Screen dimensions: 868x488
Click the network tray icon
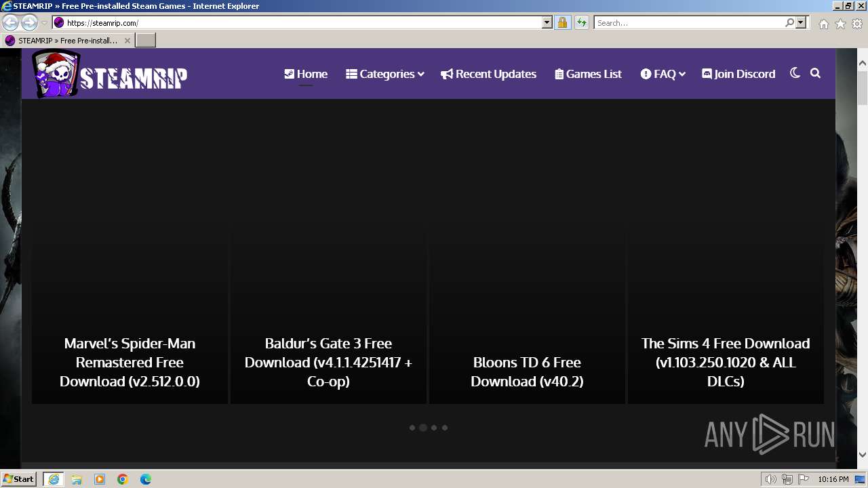coord(787,479)
